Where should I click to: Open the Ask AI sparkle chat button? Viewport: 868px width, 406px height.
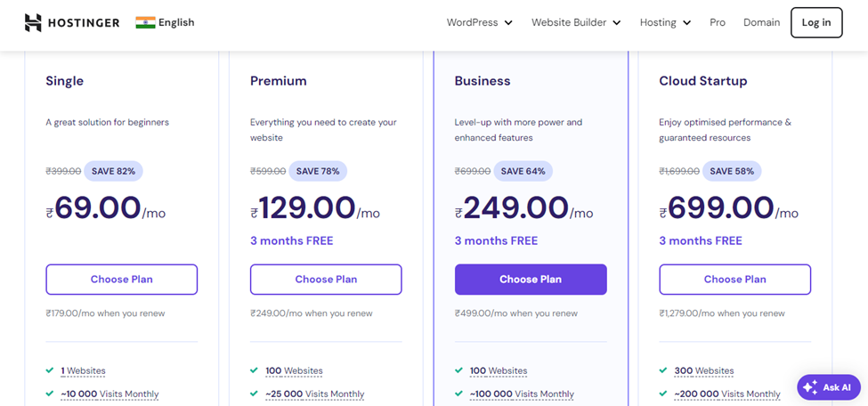pyautogui.click(x=829, y=387)
